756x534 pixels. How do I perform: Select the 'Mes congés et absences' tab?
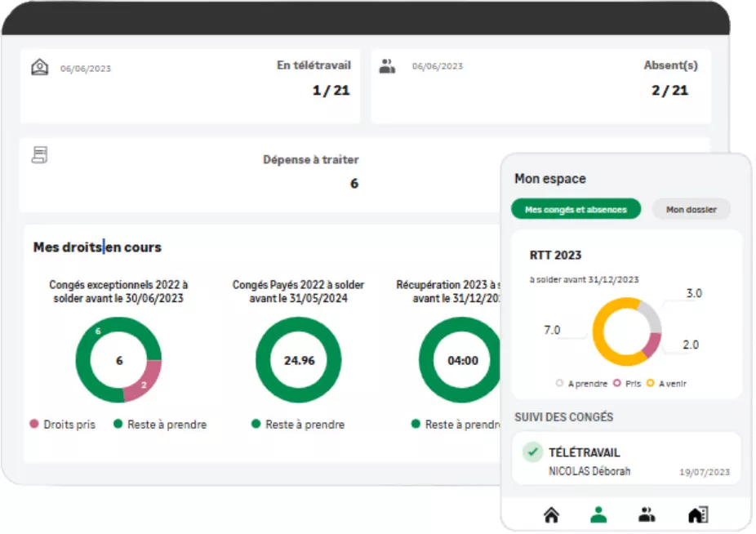tap(576, 209)
